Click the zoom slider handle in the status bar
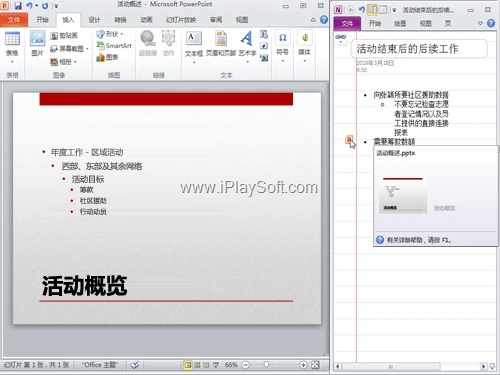 pos(266,365)
